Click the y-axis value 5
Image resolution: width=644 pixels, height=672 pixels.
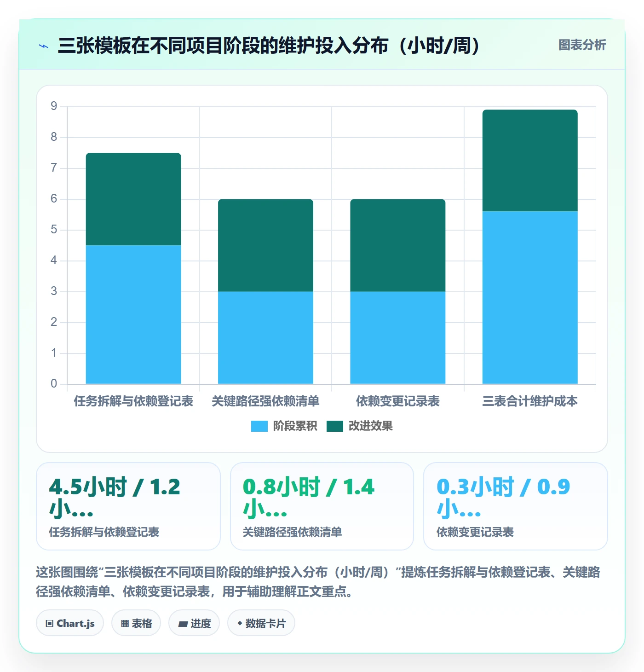coord(54,230)
